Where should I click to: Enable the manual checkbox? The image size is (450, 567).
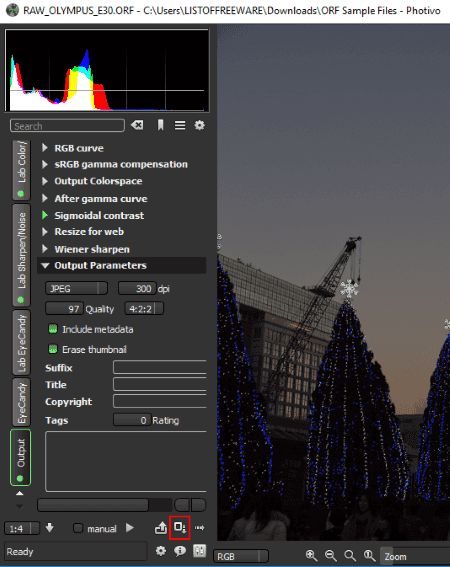click(x=78, y=528)
